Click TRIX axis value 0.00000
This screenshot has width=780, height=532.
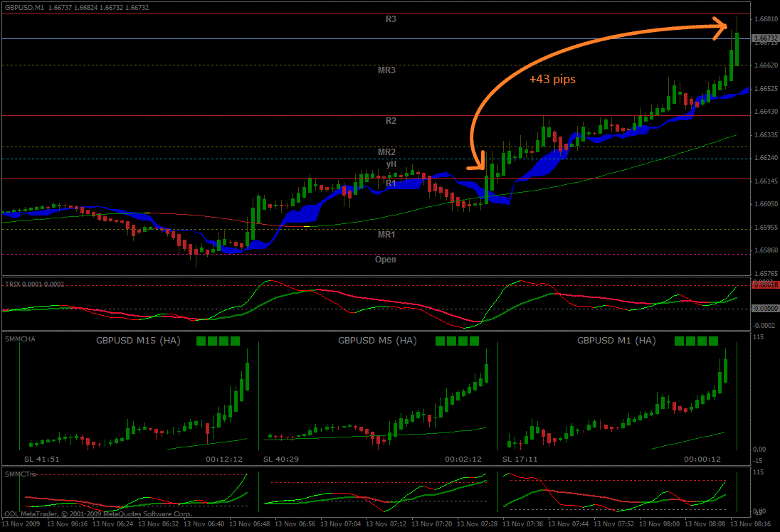coord(766,308)
